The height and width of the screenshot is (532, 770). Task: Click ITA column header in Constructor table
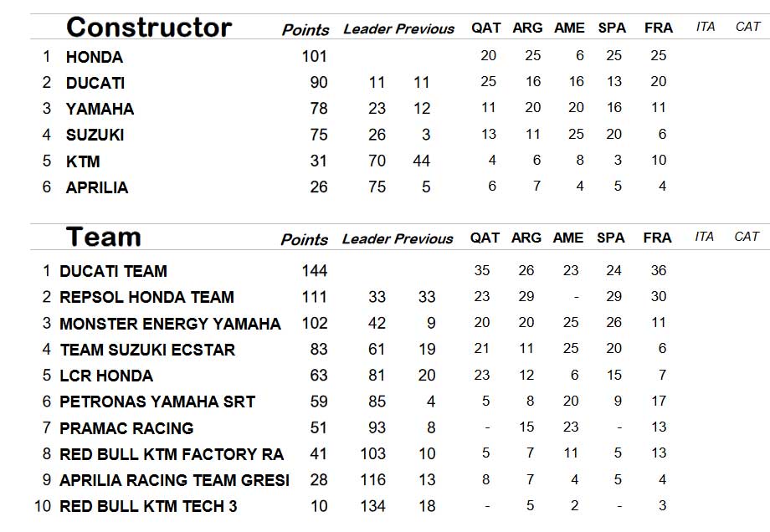point(706,27)
